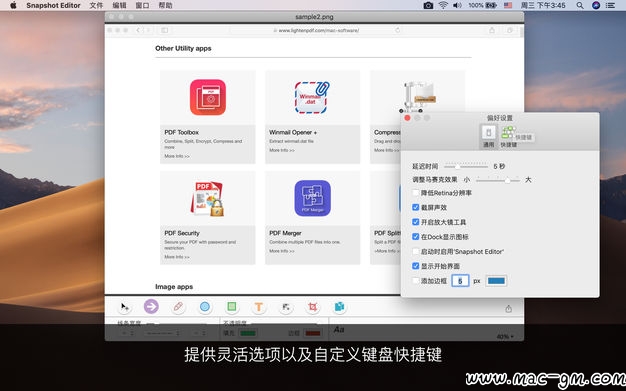Enable the 降低Retina分辨率 checkbox

(416, 193)
